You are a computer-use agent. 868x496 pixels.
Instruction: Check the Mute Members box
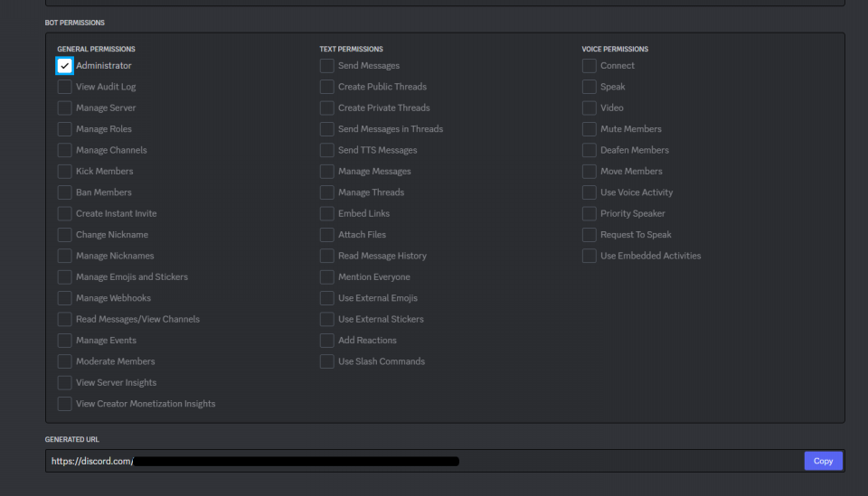point(589,129)
